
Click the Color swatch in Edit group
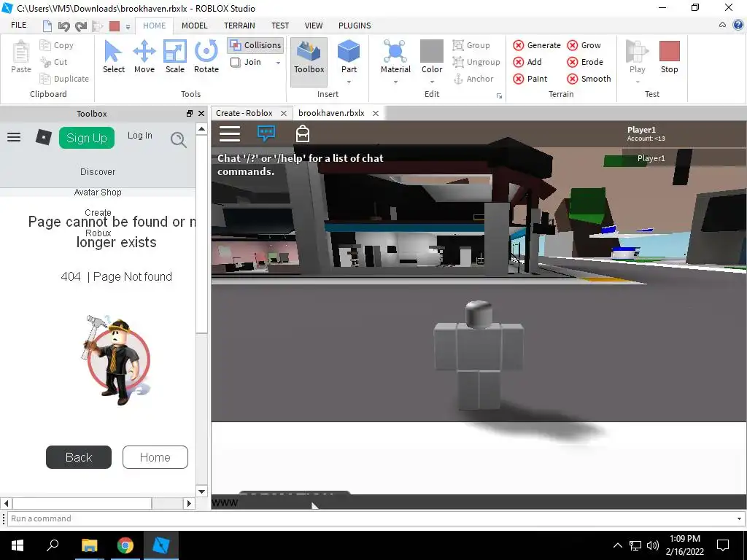click(432, 51)
